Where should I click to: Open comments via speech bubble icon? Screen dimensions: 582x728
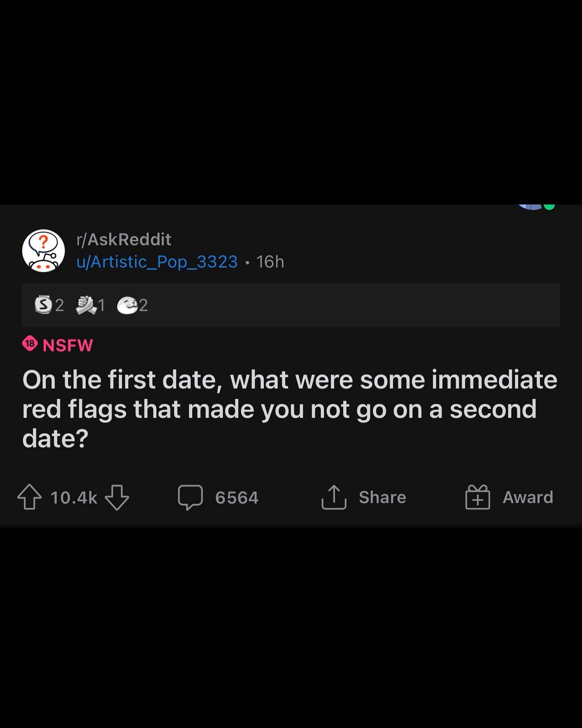tap(190, 497)
